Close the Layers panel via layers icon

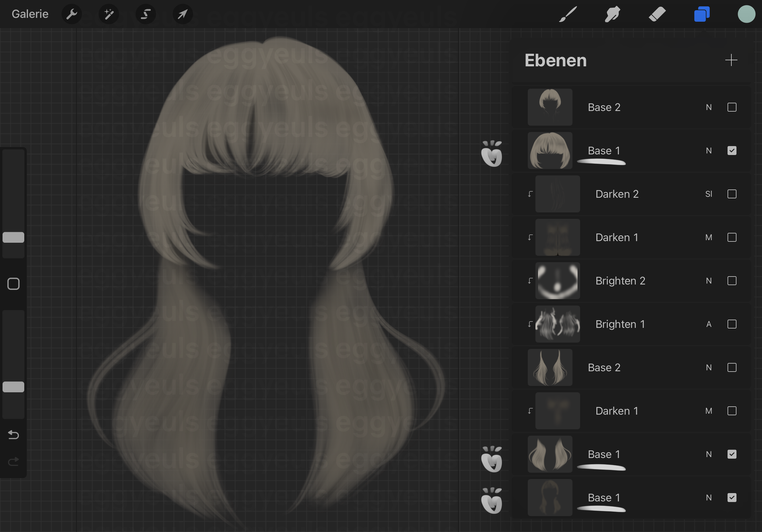[702, 14]
